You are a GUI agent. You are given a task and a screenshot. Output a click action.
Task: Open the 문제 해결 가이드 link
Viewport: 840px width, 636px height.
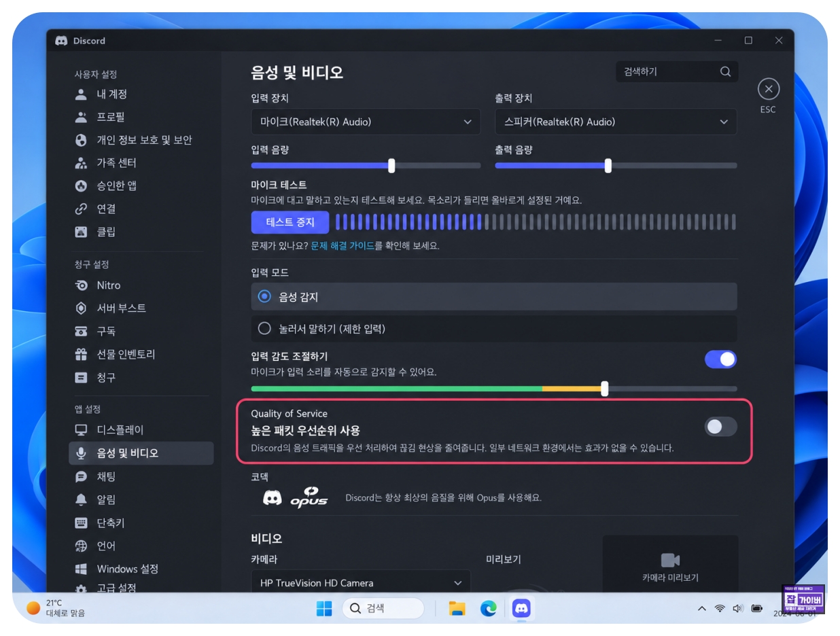[343, 246]
